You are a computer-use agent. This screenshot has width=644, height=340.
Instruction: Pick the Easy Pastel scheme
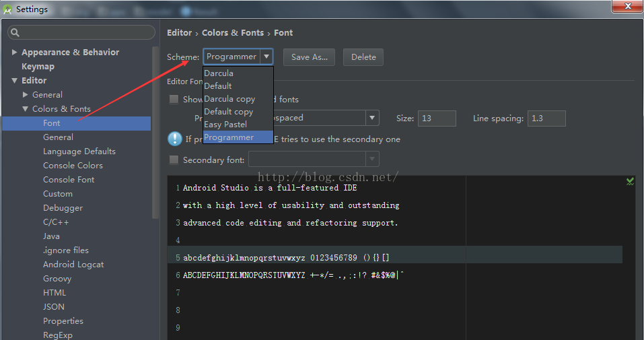coord(238,124)
